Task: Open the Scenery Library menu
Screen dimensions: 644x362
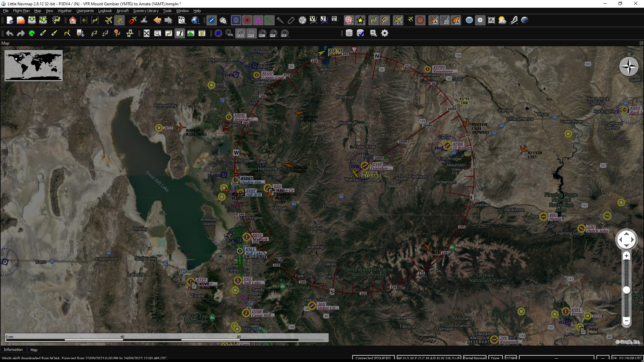Action: point(146,11)
